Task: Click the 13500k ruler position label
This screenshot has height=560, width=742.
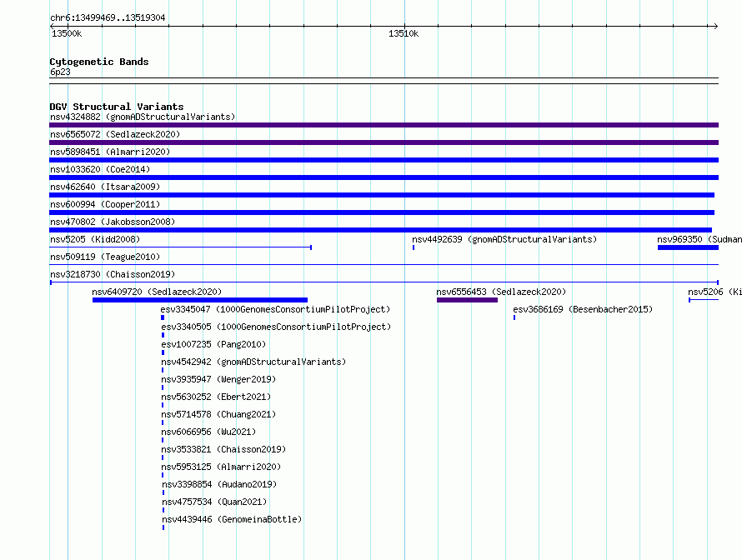Action: coord(67,33)
